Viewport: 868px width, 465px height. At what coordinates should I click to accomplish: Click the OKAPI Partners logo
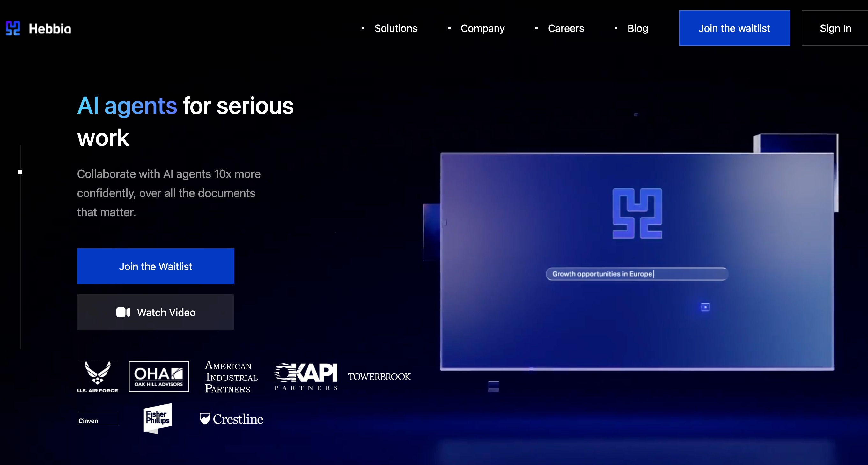(x=306, y=377)
